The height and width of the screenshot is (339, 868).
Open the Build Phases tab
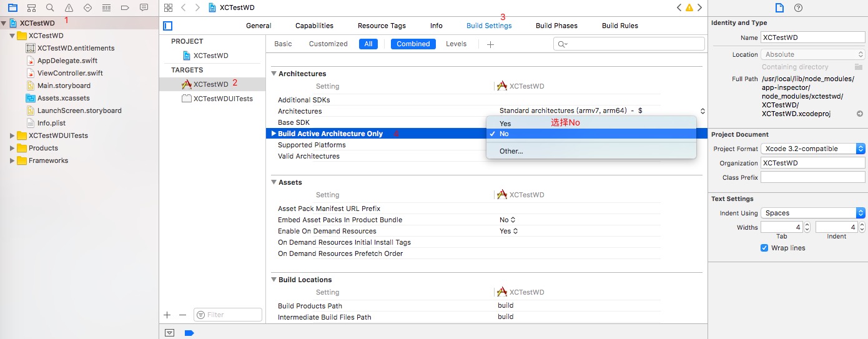tap(556, 26)
